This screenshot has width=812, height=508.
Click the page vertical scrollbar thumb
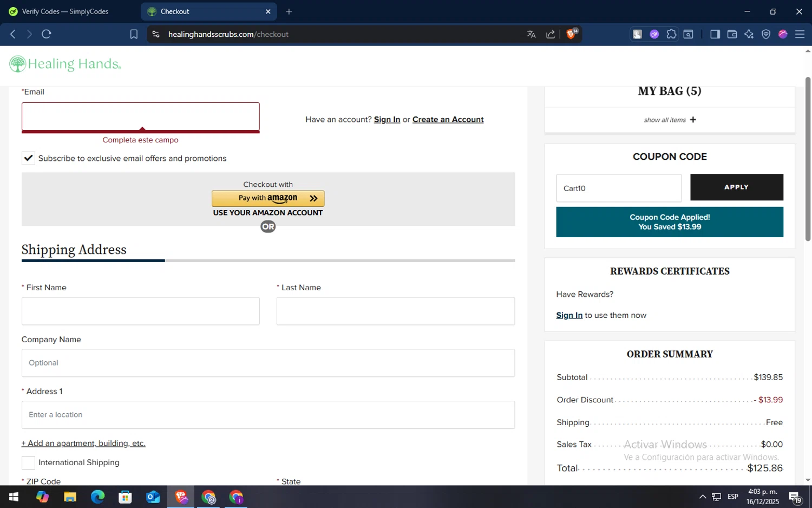[808, 159]
